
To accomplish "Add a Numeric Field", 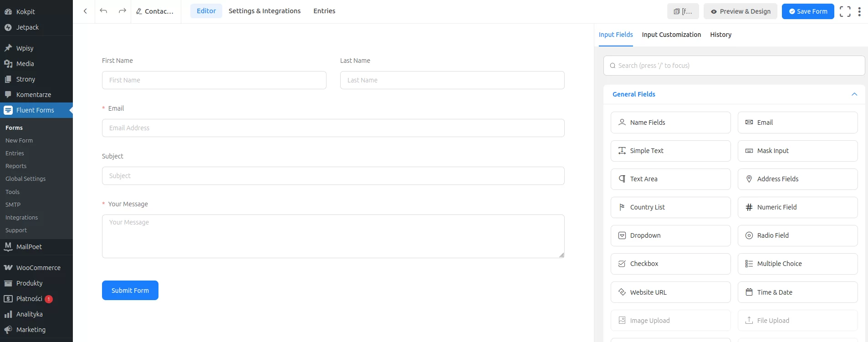I will [x=797, y=207].
